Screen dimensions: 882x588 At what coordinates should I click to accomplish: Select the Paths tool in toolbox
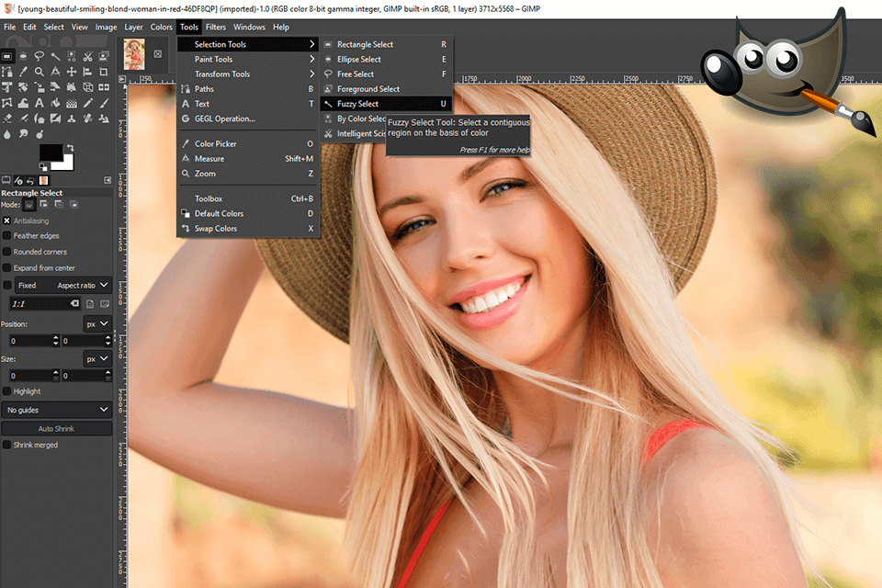[x=6, y=72]
